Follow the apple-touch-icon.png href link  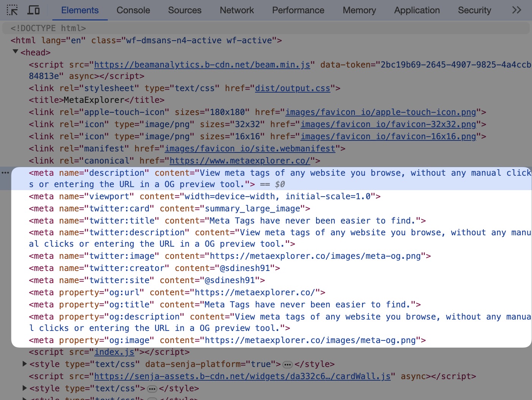coord(381,112)
